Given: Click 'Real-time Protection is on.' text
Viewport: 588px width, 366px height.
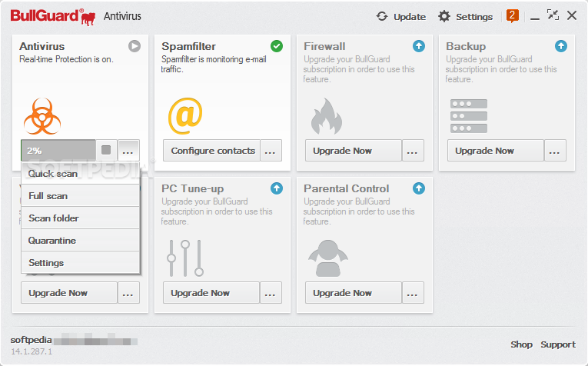Looking at the screenshot, I should point(66,59).
